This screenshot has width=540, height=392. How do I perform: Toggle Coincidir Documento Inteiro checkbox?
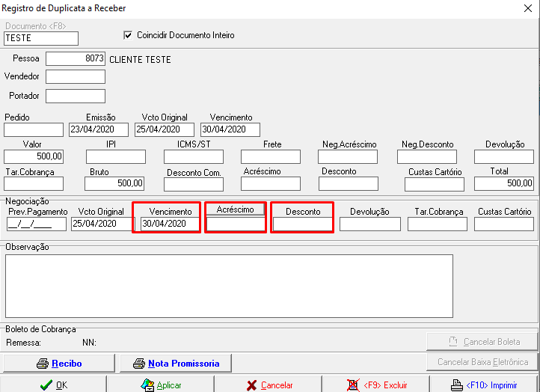click(127, 35)
